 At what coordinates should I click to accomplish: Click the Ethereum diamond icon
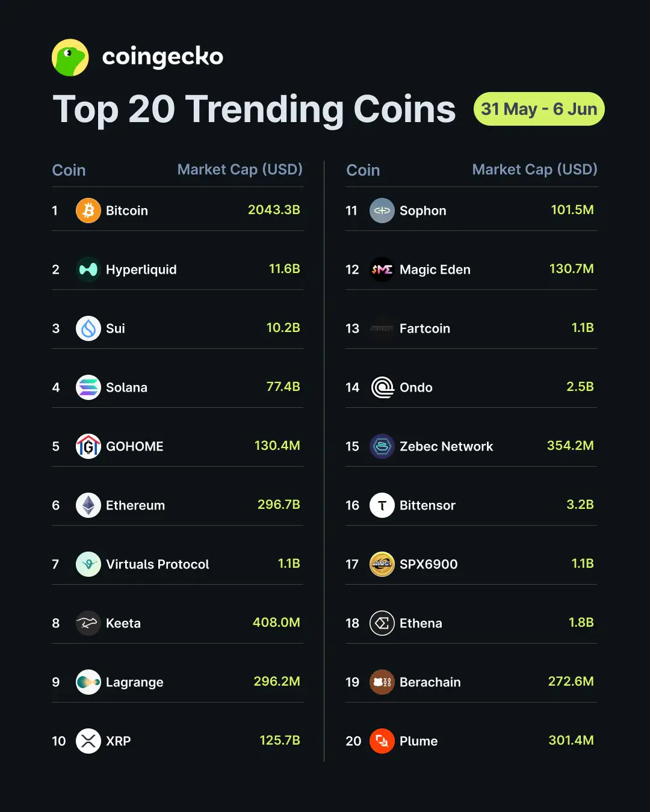coord(88,505)
